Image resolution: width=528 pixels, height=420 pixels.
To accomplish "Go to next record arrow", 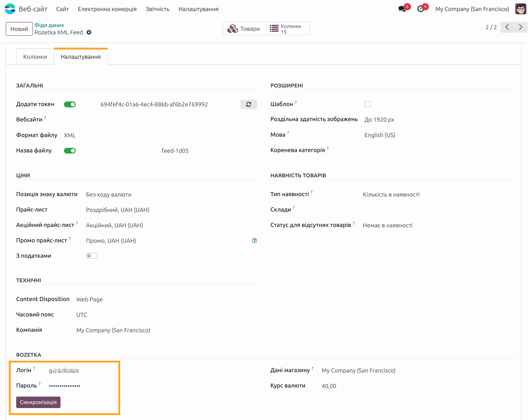I will pos(521,27).
